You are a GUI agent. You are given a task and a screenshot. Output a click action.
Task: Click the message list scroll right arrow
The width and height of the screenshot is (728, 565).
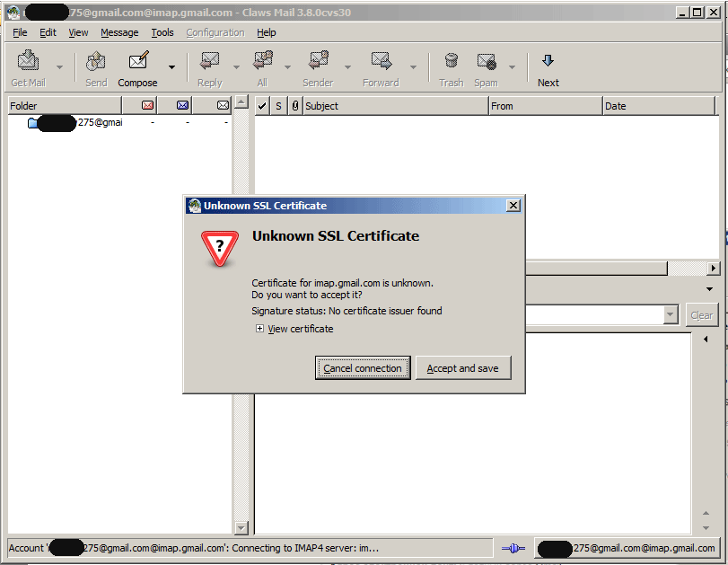(713, 268)
